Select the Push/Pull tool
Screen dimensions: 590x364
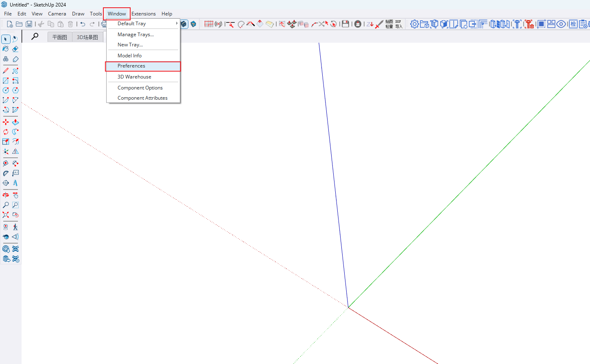click(x=15, y=122)
